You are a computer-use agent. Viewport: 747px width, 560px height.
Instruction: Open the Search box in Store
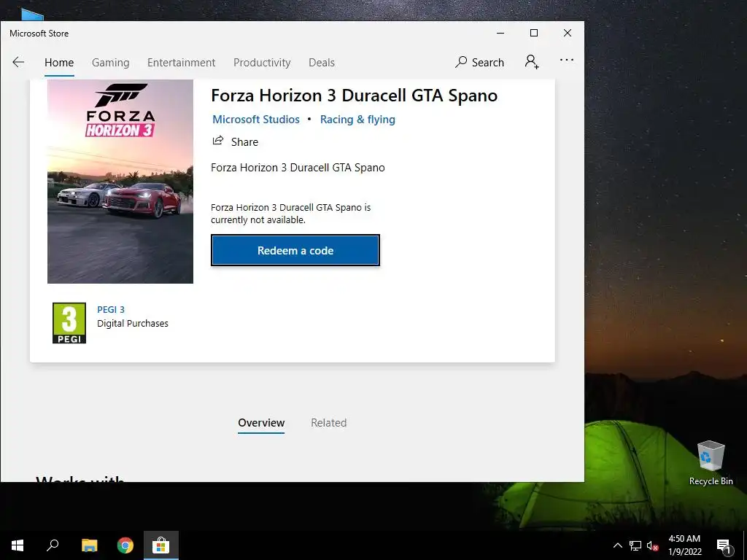point(479,63)
